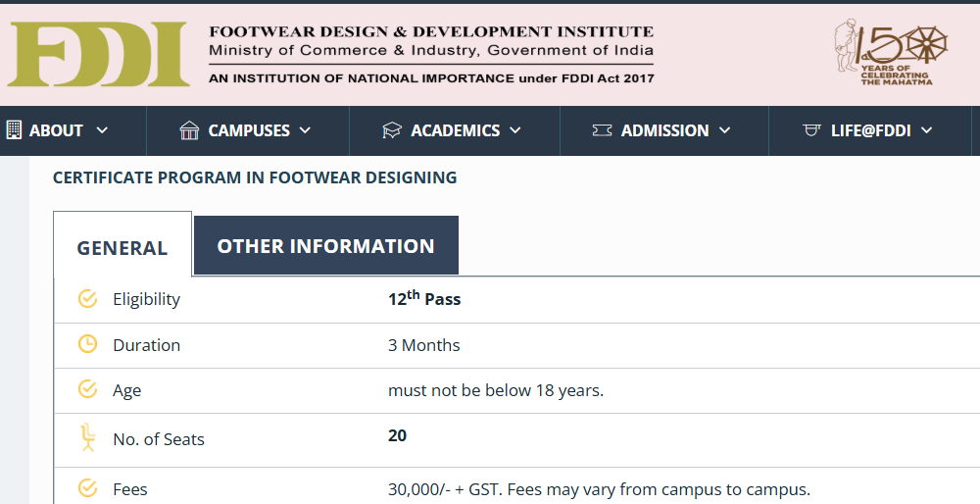Expand the About menu chevron
The image size is (980, 504).
102,130
